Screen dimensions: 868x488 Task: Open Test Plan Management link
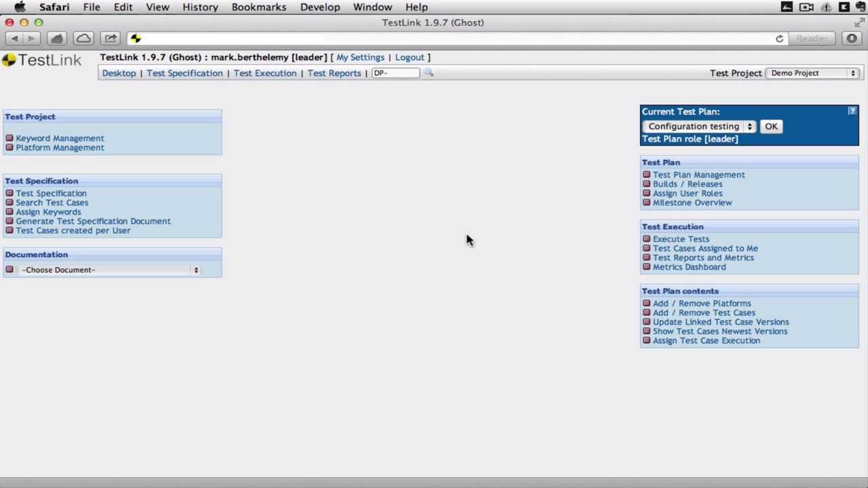[698, 175]
